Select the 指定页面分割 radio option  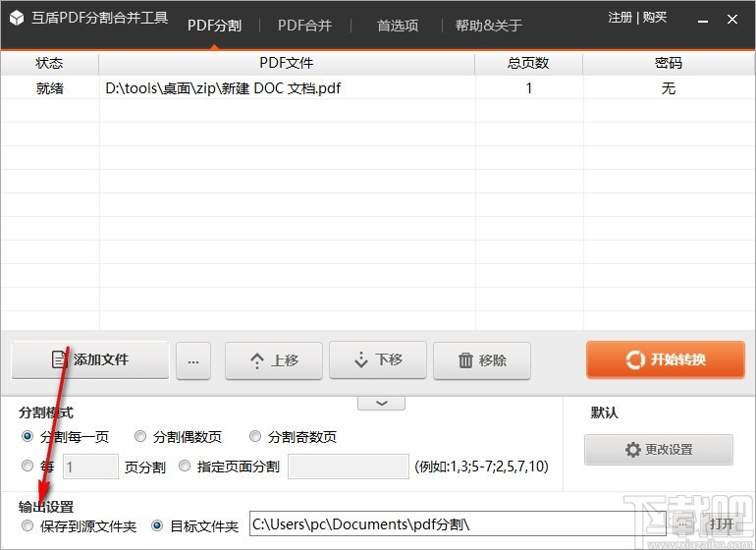185,467
